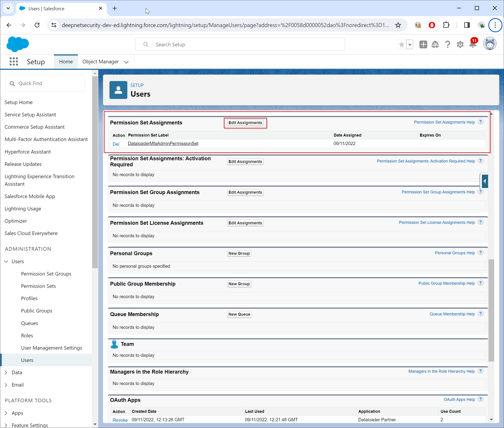
Task: Expand the Data section in sidebar
Action: (x=6, y=372)
